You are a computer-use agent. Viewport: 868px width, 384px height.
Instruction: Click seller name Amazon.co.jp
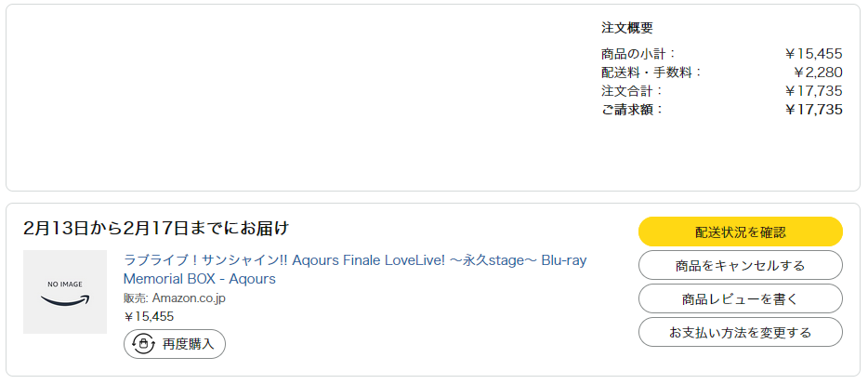[189, 298]
